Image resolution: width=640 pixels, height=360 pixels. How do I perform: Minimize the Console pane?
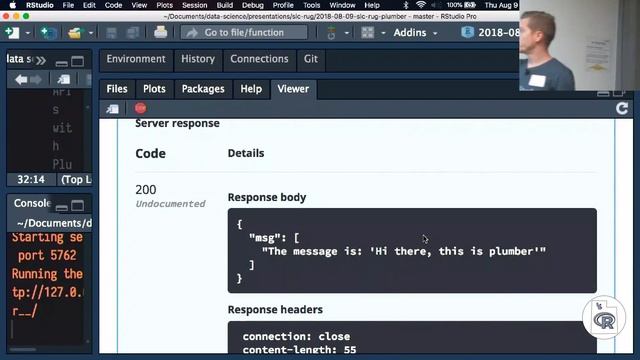coord(62,207)
